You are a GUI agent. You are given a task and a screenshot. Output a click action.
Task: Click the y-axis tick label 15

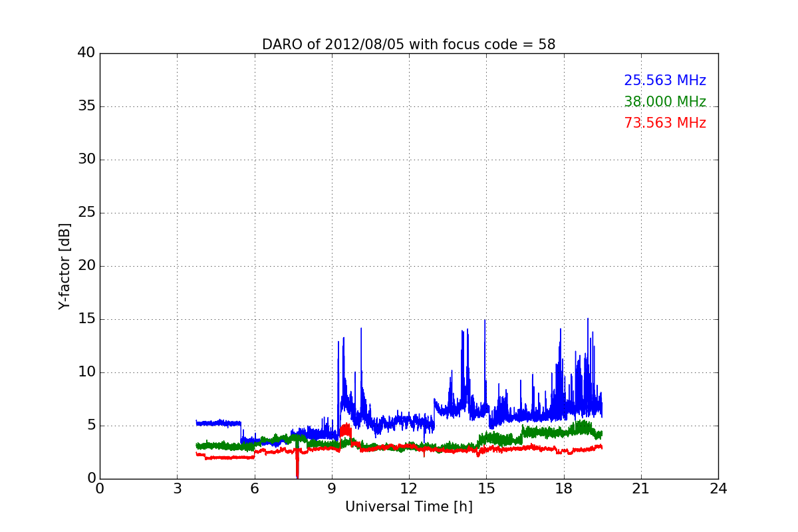[86, 319]
